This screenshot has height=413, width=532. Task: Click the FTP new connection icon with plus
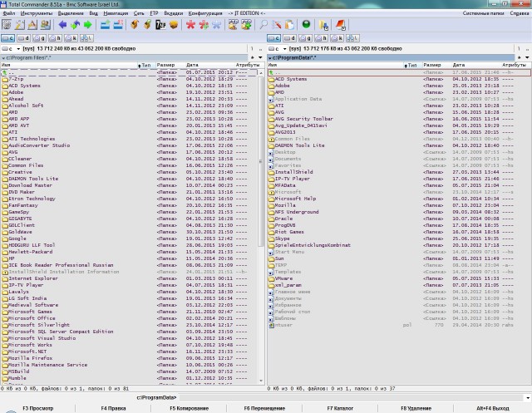pos(246,25)
